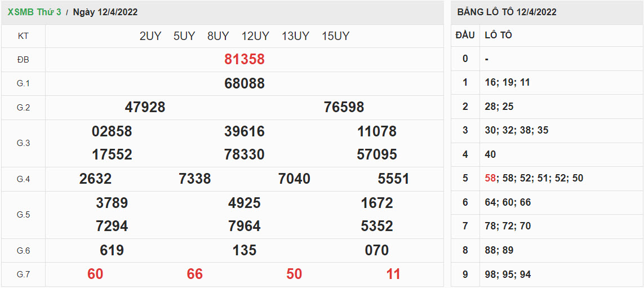Viewport: 644px width, 288px height.
Task: Select the G.4 number 7338
Action: pos(194,179)
